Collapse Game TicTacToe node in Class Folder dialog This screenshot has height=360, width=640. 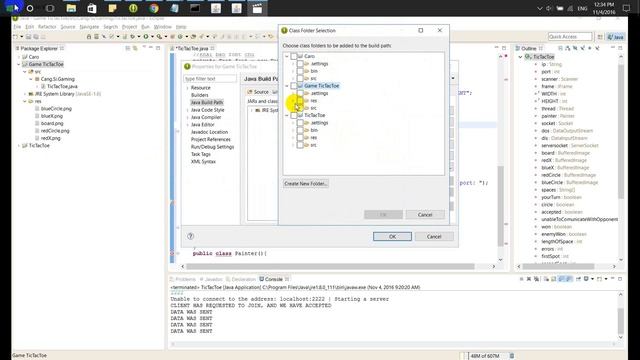pos(287,86)
